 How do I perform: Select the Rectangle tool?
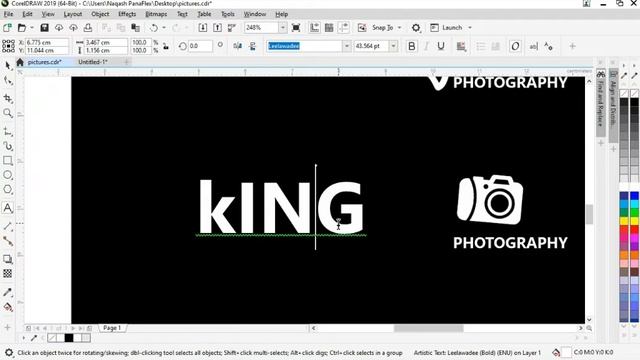coord(8,160)
